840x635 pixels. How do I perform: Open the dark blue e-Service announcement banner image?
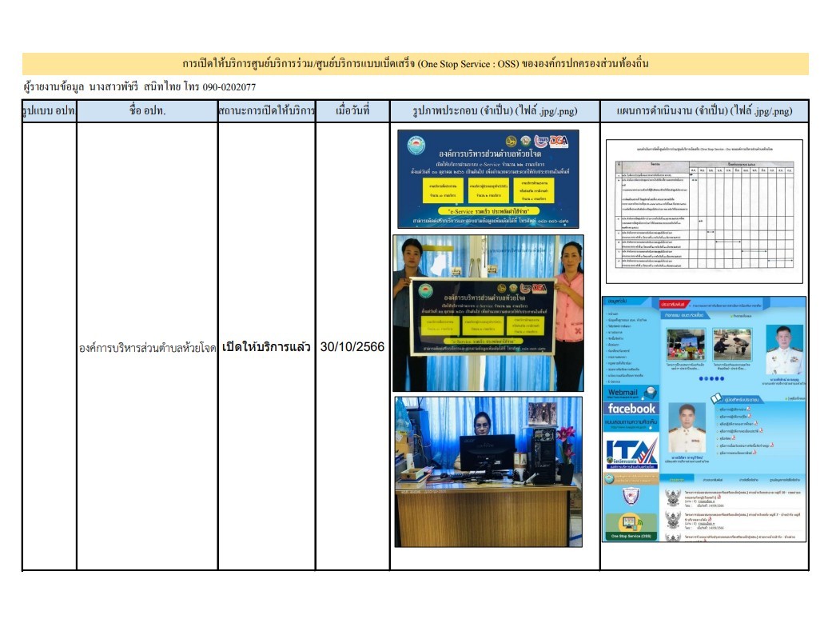[488, 179]
